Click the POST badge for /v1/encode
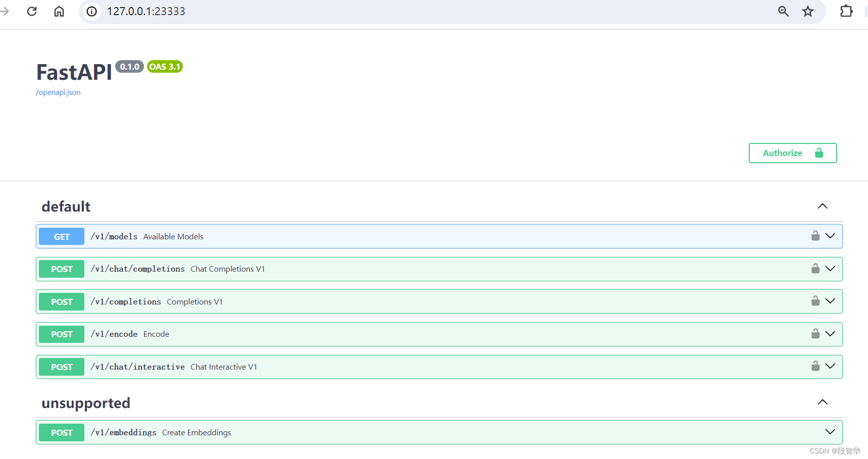 click(62, 334)
